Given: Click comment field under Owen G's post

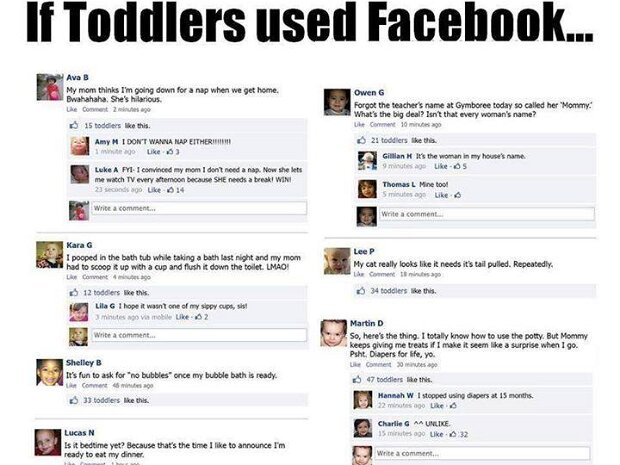Looking at the screenshot, I should [x=487, y=214].
